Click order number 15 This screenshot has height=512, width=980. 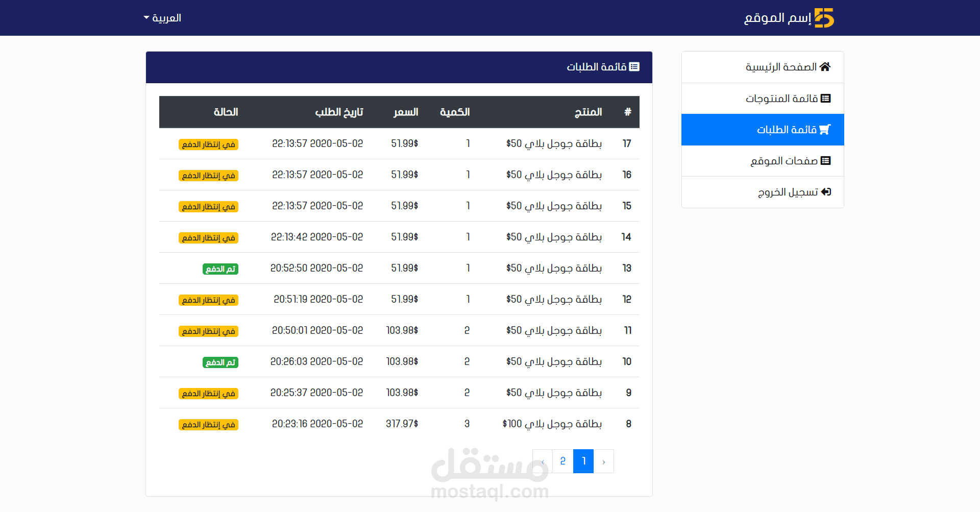(x=627, y=206)
